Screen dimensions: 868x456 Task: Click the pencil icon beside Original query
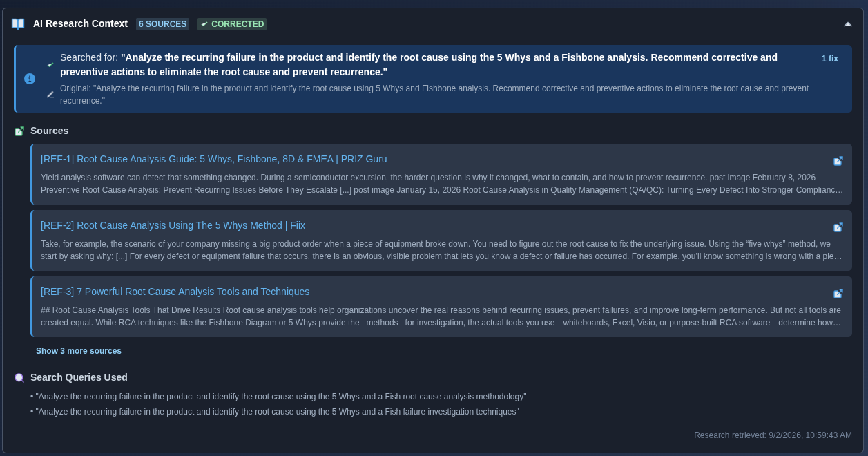[50, 95]
